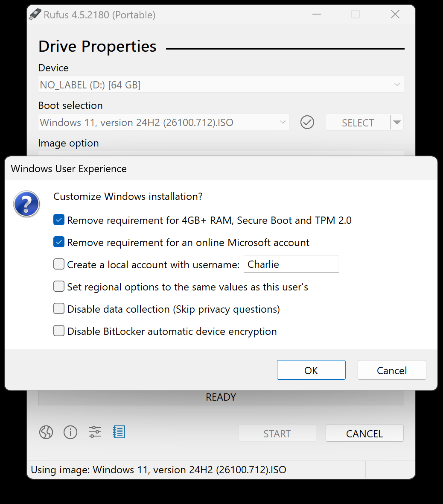Open the Device dropdown showing NO_LABEL

(x=221, y=84)
